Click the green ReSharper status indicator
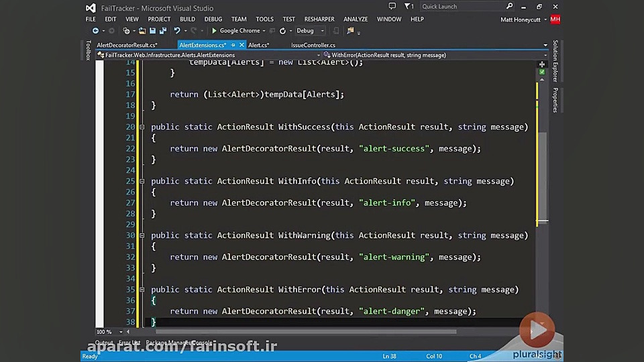Viewport: 644px width, 362px height. pos(542,72)
